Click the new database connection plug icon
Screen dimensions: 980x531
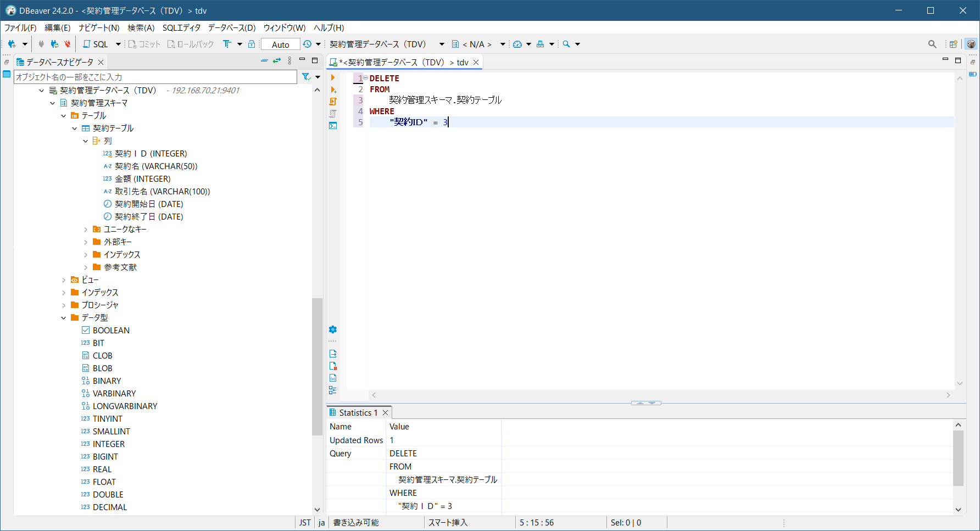[x=12, y=44]
